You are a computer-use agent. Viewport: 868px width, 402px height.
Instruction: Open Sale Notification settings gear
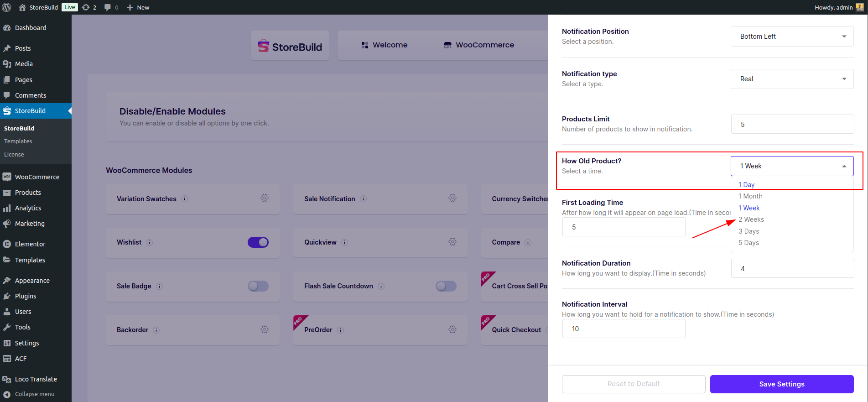(x=452, y=198)
